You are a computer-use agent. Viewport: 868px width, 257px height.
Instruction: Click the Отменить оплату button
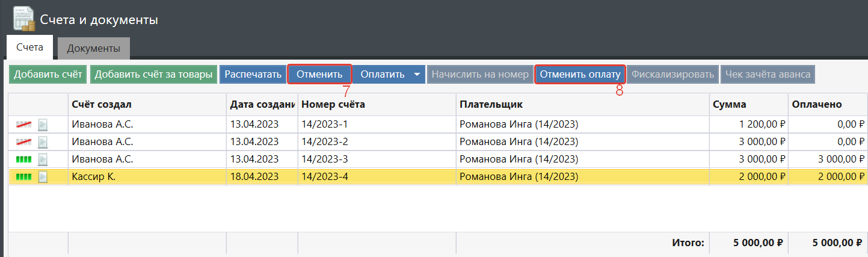pyautogui.click(x=580, y=75)
